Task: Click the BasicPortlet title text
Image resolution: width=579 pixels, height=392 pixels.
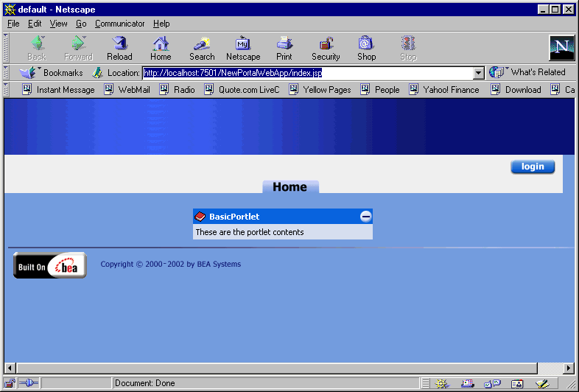Action: coord(234,217)
